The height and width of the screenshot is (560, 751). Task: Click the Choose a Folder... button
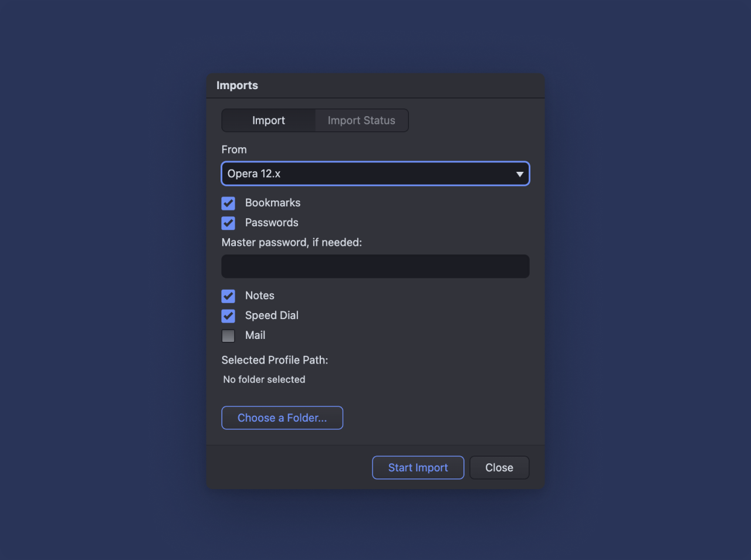click(282, 418)
